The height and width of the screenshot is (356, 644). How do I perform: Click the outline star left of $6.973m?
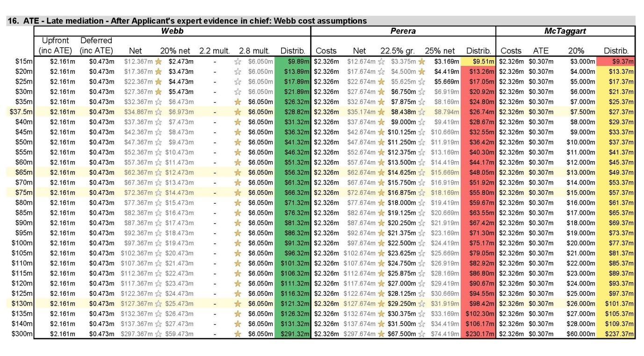click(x=158, y=112)
